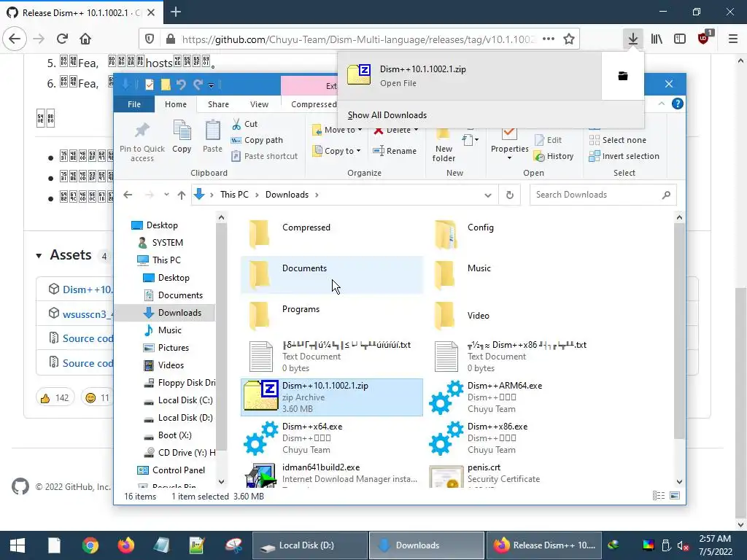The image size is (747, 560).
Task: Click first Source code asset link
Action: click(x=88, y=338)
